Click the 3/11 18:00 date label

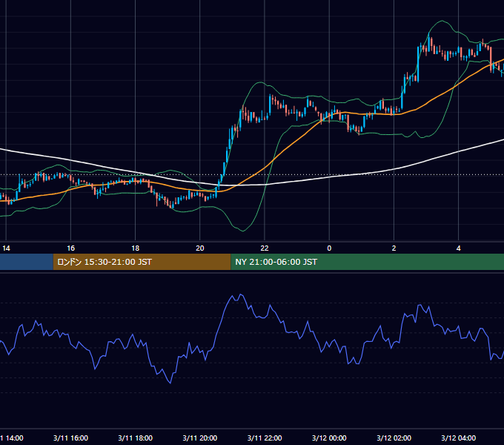136,438
